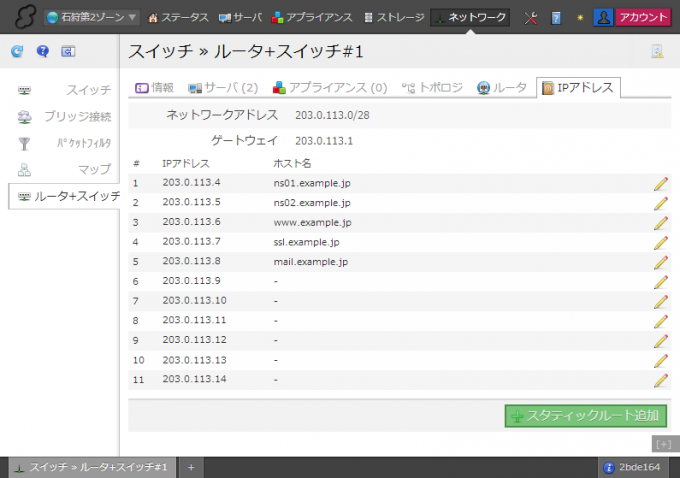Image resolution: width=680 pixels, height=478 pixels.
Task: Click the refresh icon in left toolbar
Action: (17, 51)
